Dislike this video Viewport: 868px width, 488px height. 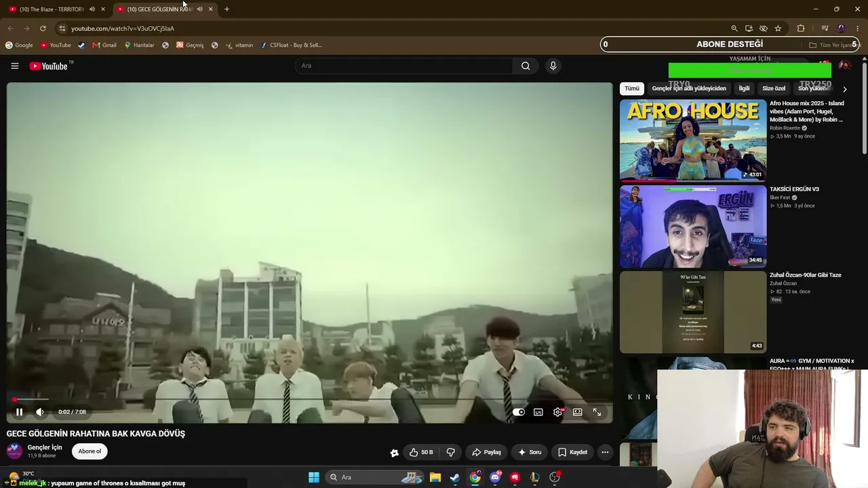pyautogui.click(x=450, y=452)
